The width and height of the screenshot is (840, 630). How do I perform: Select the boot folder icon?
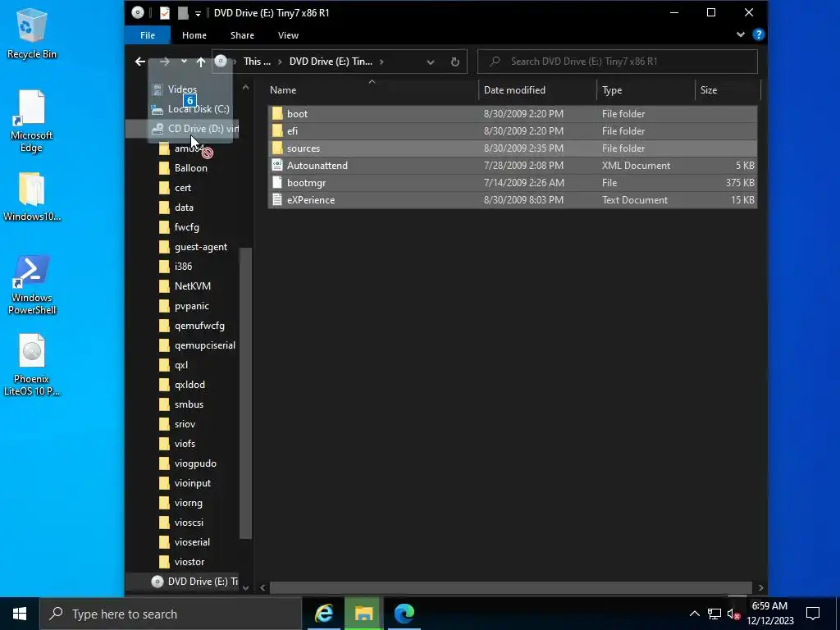277,113
